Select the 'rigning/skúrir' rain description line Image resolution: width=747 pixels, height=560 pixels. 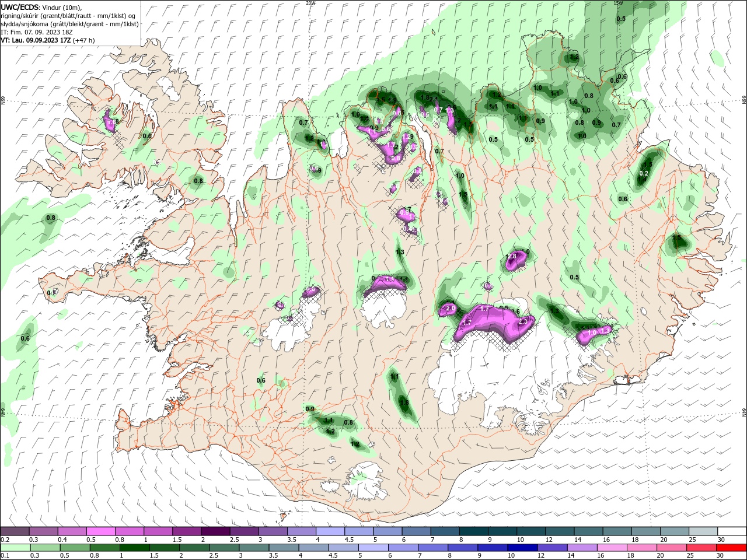(x=68, y=15)
